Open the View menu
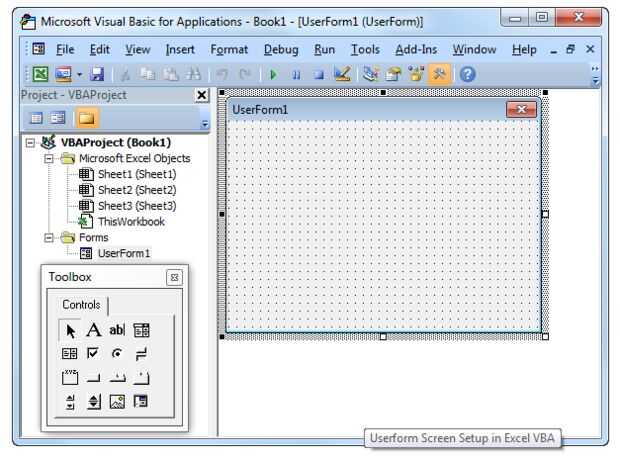The image size is (620, 460). [138, 49]
